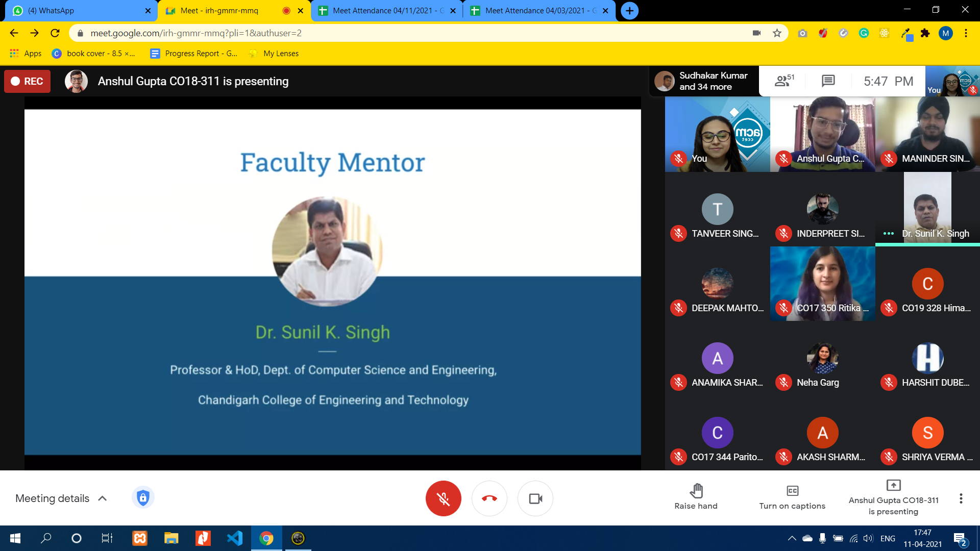Bookmark this page with the star icon
This screenshot has width=980, height=551.
point(777,33)
